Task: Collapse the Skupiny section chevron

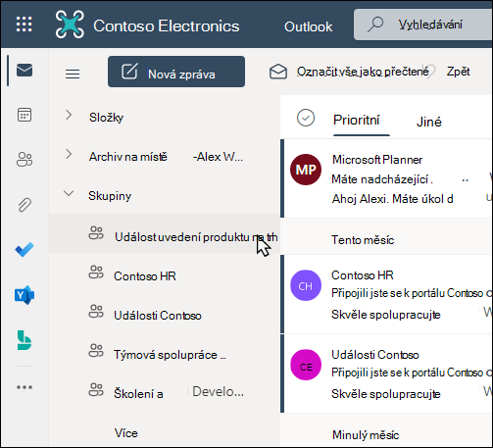Action: [69, 193]
